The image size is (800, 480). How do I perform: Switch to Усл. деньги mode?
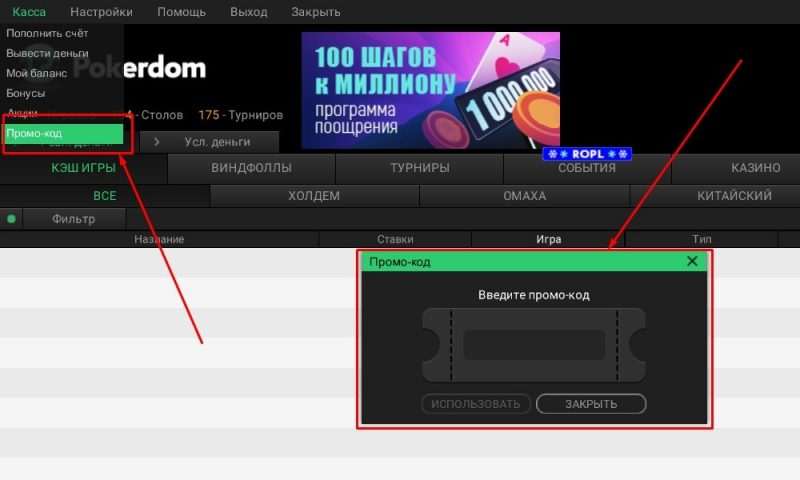click(217, 142)
